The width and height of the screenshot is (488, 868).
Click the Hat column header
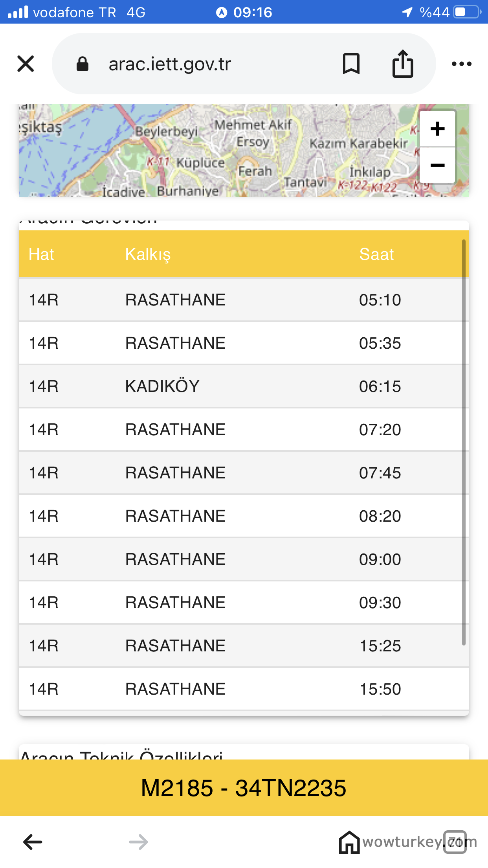pos(41,254)
